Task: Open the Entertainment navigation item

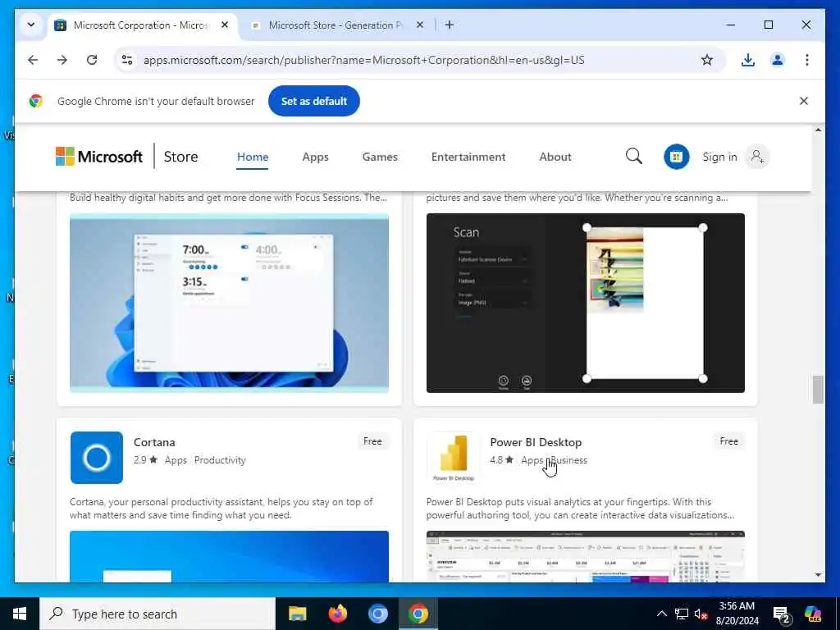Action: 468,157
